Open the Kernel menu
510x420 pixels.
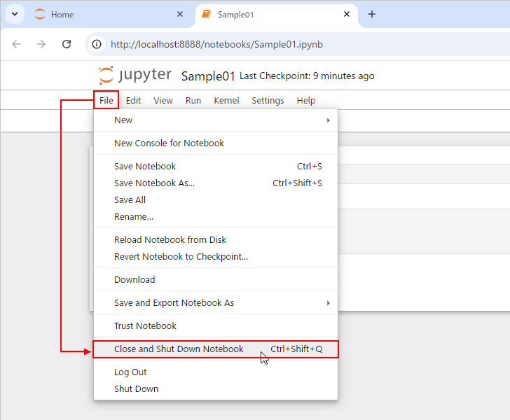coord(226,100)
